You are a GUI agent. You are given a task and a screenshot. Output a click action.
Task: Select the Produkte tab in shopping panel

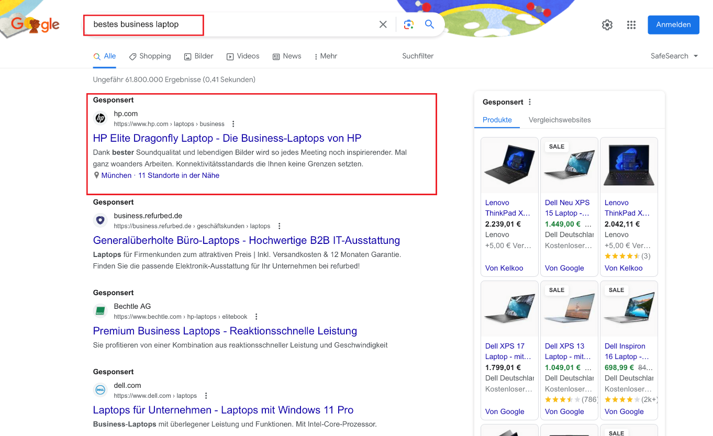click(x=497, y=120)
